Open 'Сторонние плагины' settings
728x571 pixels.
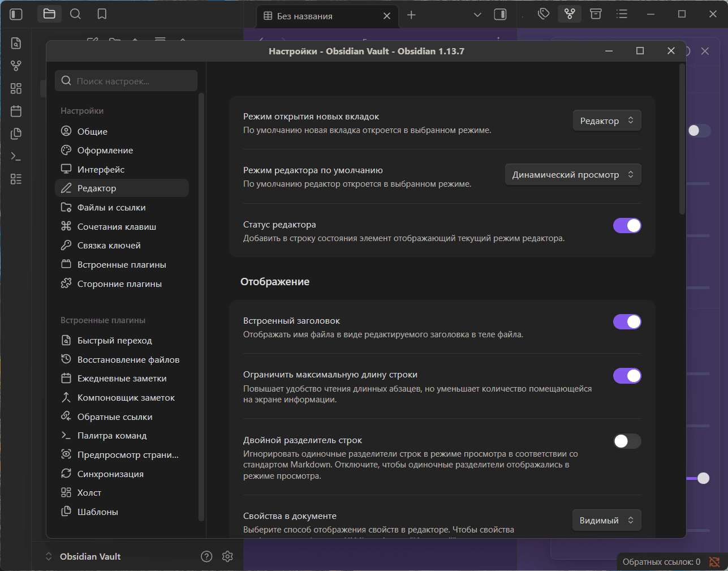click(x=122, y=284)
